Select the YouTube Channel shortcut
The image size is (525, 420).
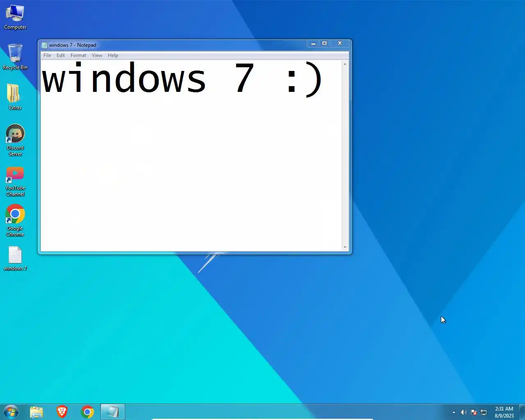(15, 182)
